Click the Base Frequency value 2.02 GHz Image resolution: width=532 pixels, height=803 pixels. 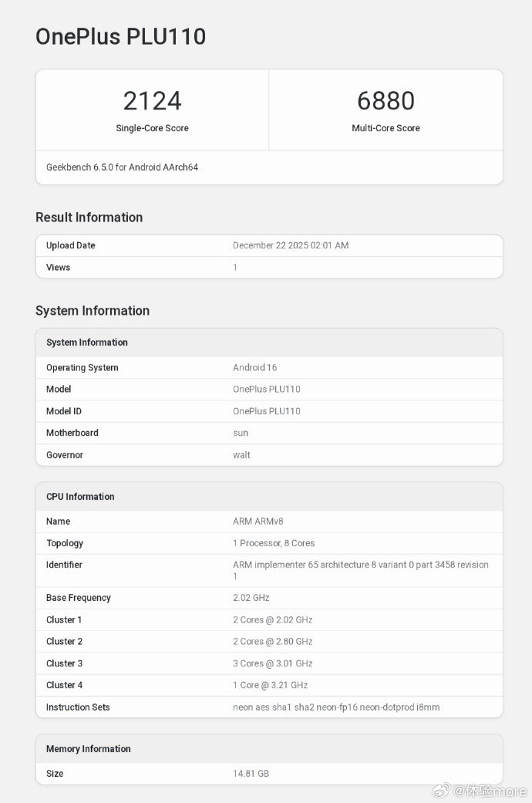tap(251, 598)
